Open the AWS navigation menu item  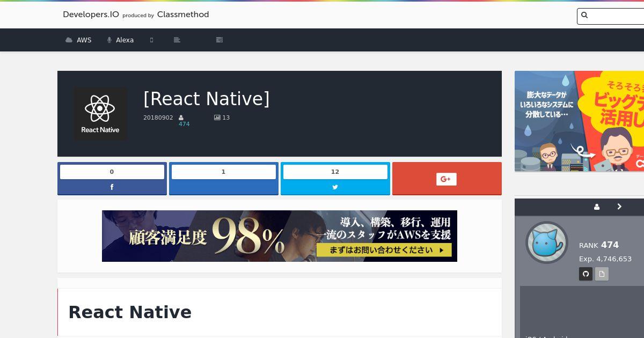[x=78, y=40]
